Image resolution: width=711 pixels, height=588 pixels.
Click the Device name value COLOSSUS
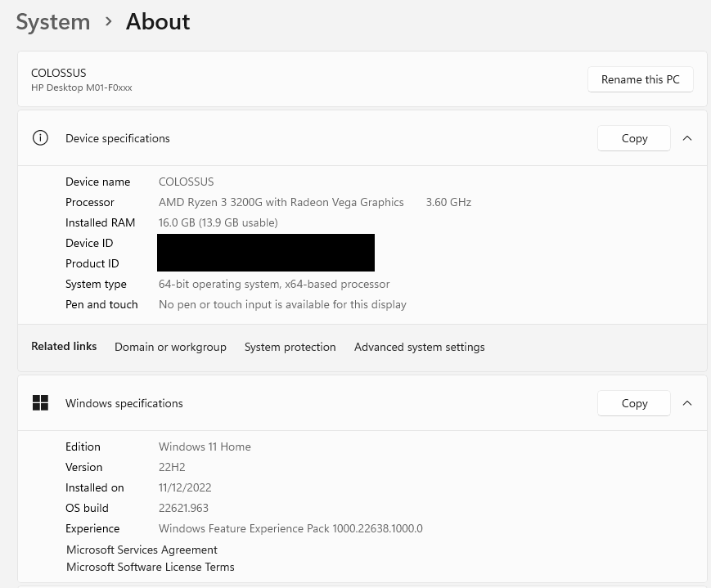[x=186, y=182]
